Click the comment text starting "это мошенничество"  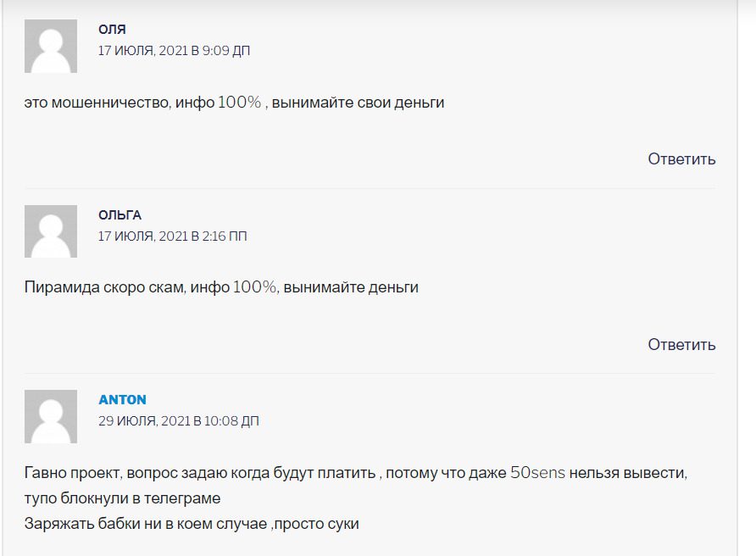(235, 103)
